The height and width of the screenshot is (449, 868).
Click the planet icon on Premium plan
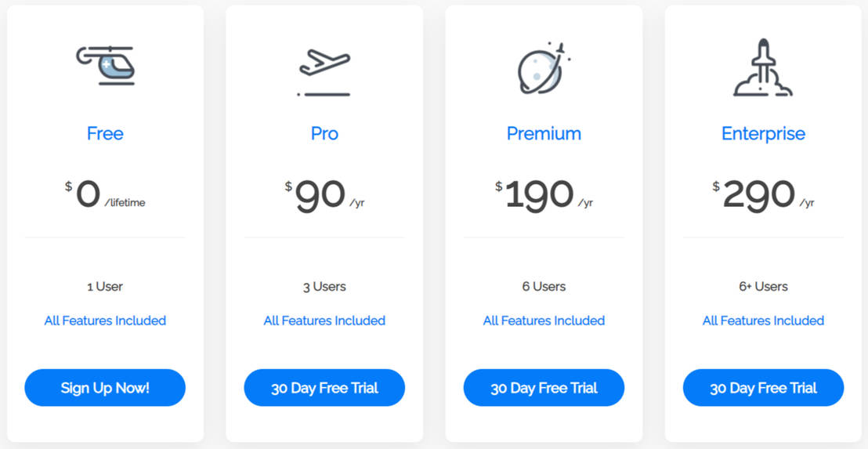[x=544, y=68]
